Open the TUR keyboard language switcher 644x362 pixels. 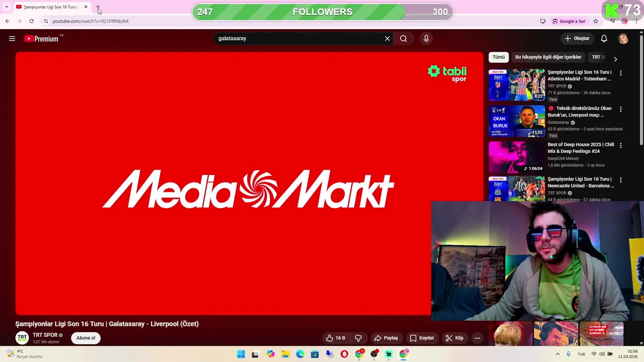coord(581,354)
